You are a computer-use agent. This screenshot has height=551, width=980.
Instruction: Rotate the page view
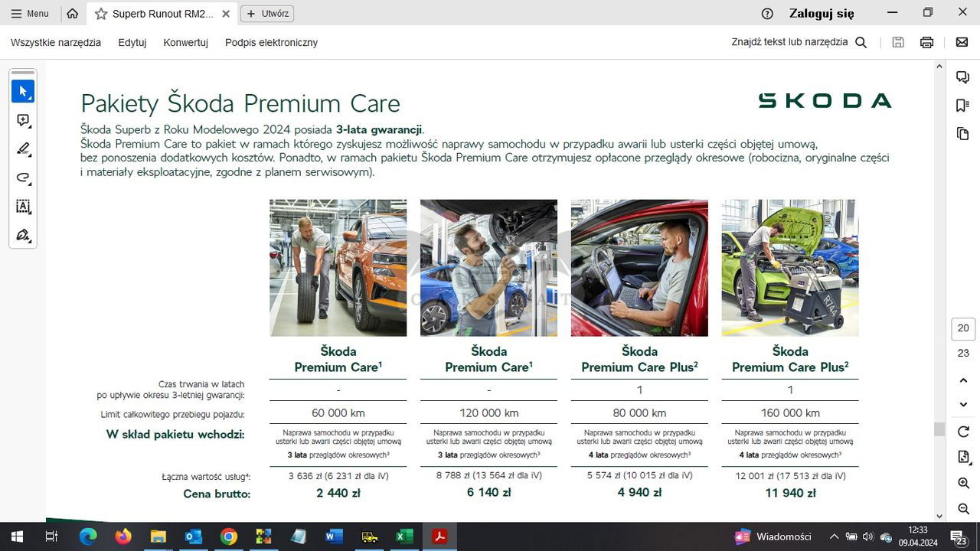tap(963, 432)
